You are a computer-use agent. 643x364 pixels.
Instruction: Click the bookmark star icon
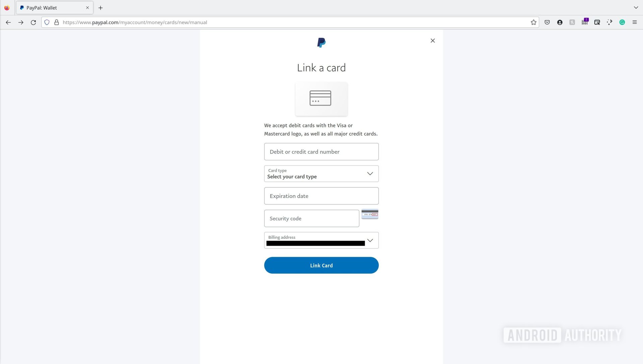coord(533,22)
